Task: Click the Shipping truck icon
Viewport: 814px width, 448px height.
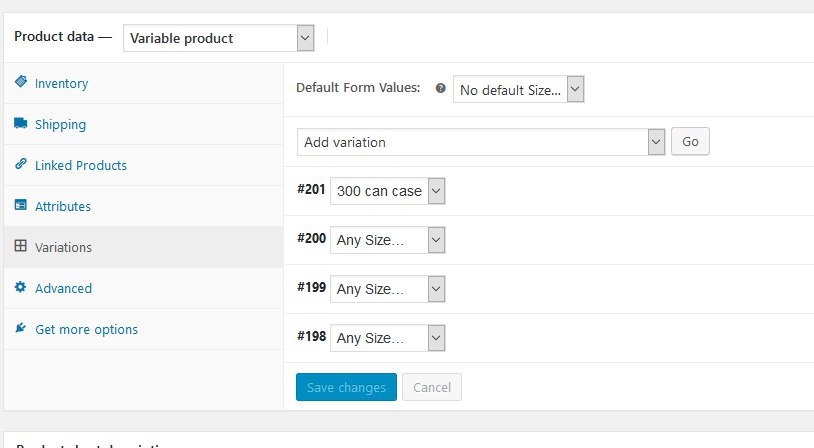Action: click(x=21, y=123)
